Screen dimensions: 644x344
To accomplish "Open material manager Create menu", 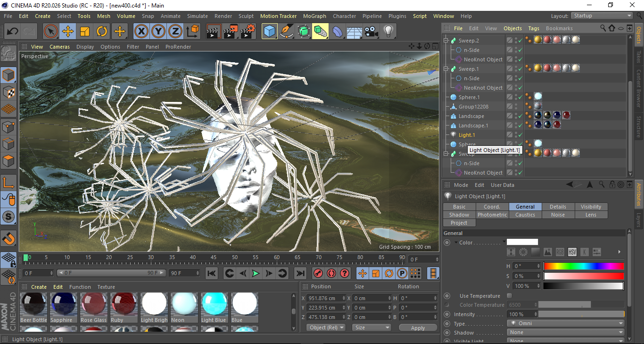I will coord(39,287).
